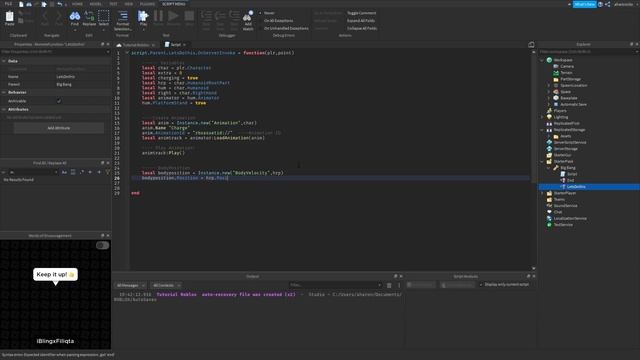This screenshot has height=360, width=640.
Task: Collapse the StarterPack tree node
Action: [542, 162]
